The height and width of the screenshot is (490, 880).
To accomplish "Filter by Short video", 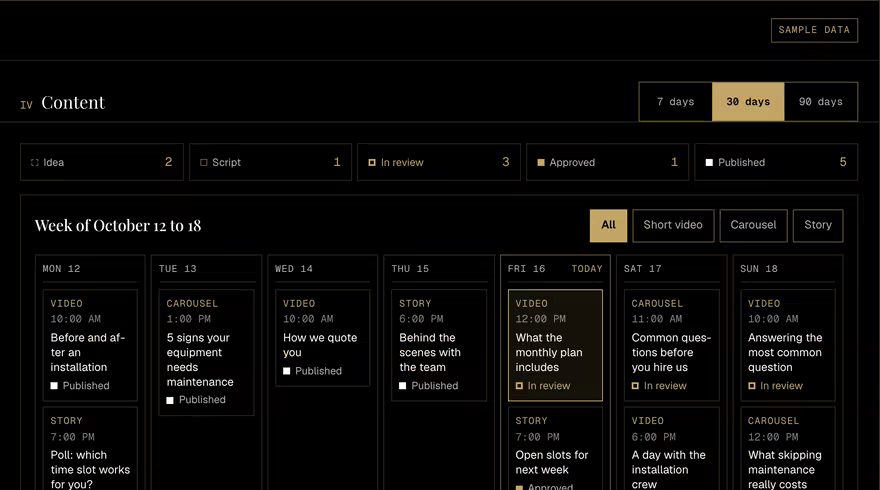I will (673, 226).
